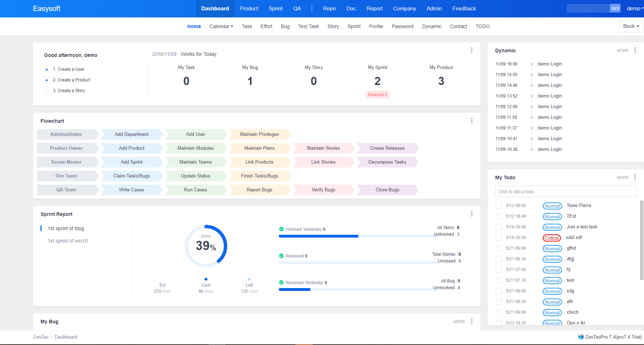The height and width of the screenshot is (345, 644).
Task: Mark the 'Teste Pierre' todo as done
Action: click(x=499, y=206)
